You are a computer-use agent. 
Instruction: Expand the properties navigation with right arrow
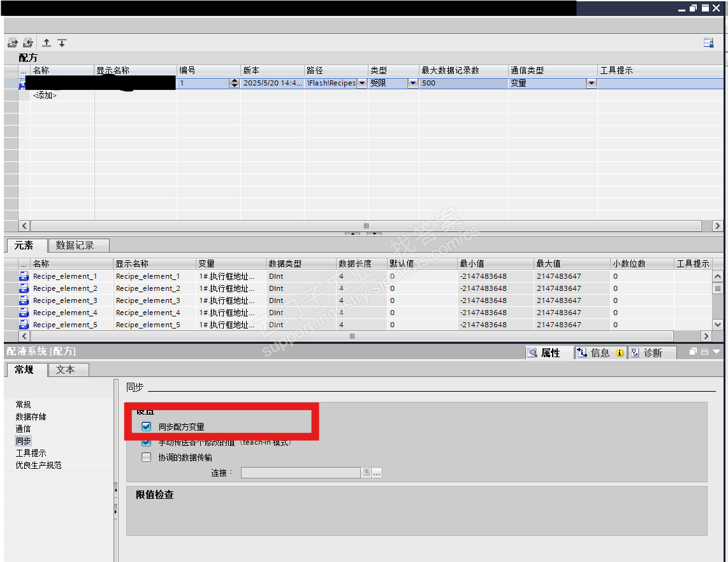point(115,512)
